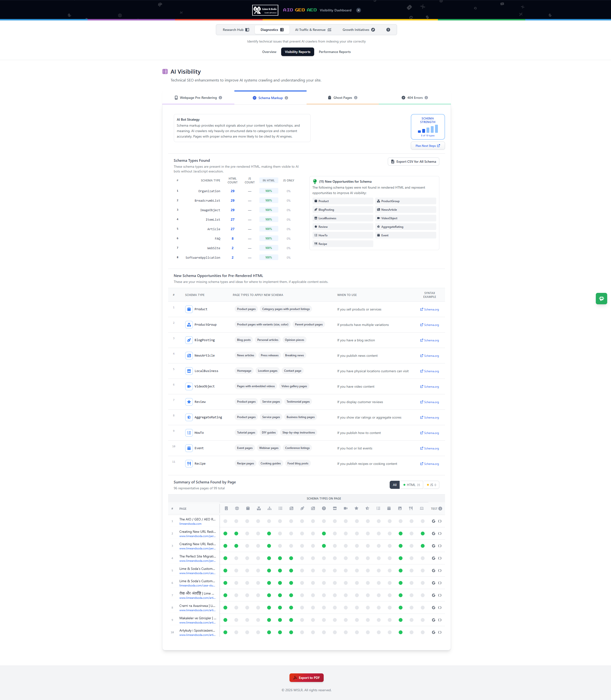
Task: Click the Review star icon column header
Action: [357, 508]
